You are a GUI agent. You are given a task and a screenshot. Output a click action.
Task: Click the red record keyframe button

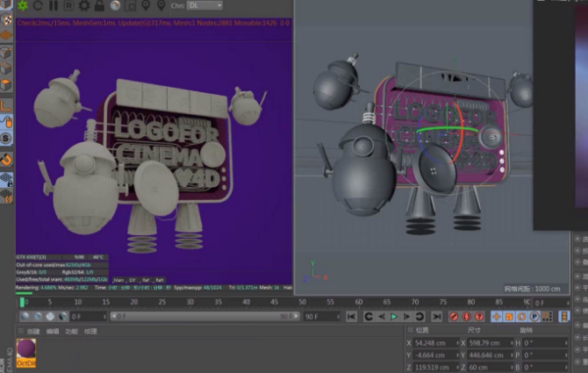[x=454, y=316]
